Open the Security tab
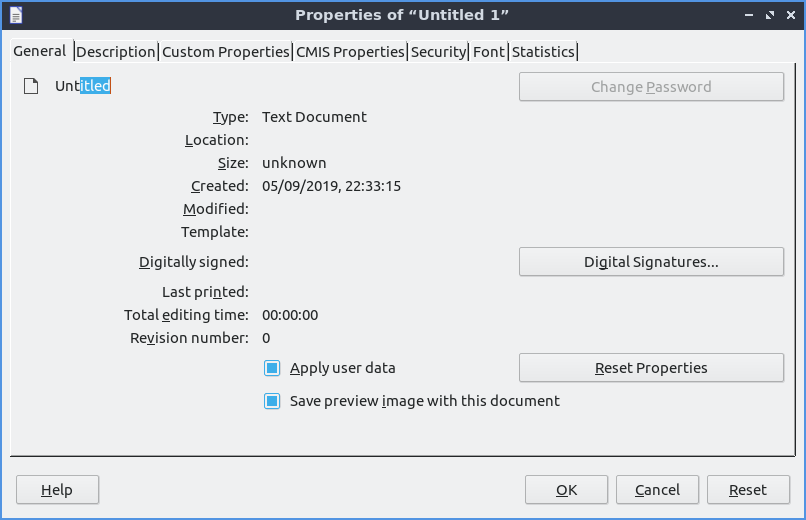Screen dimensions: 806x520 point(438,52)
